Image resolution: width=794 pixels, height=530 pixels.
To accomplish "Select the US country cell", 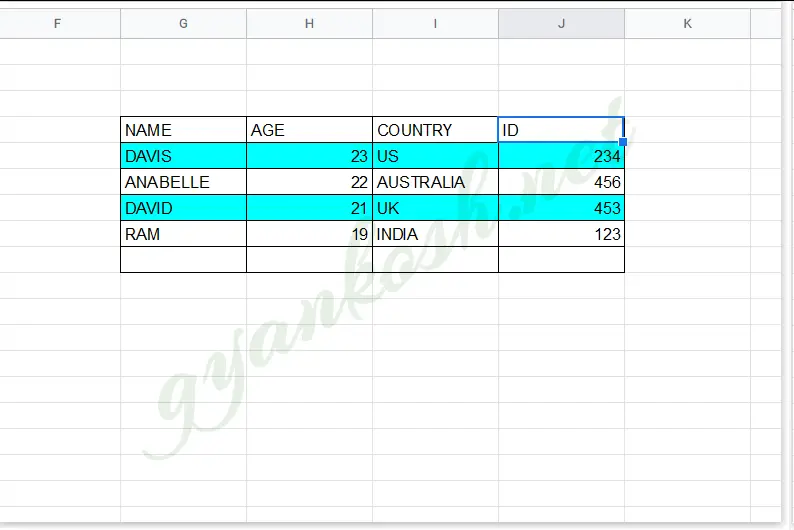I will point(435,156).
